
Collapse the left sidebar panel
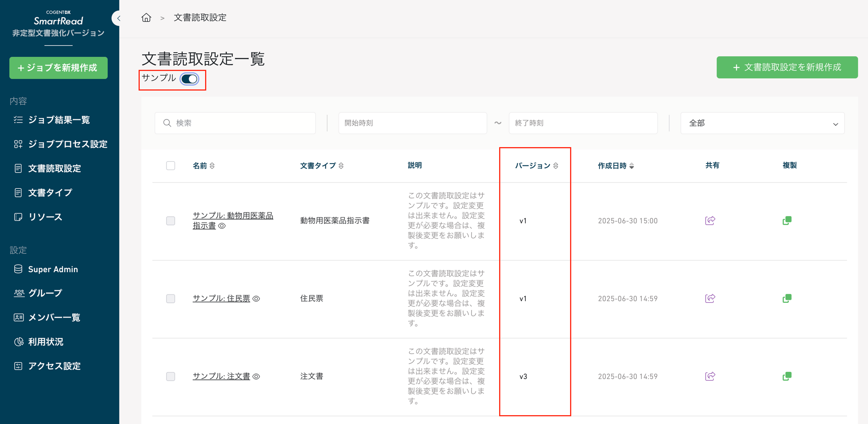pos(119,19)
